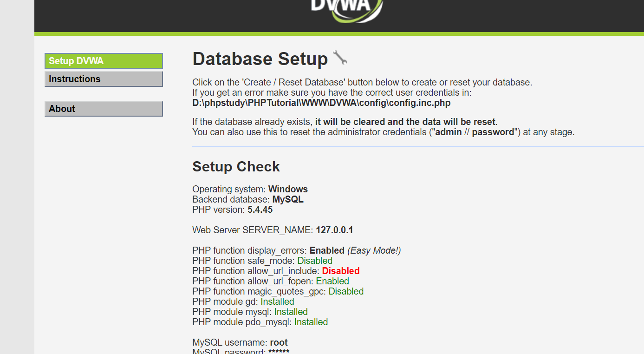
Task: Click the Backend database MySQL line
Action: tap(247, 199)
